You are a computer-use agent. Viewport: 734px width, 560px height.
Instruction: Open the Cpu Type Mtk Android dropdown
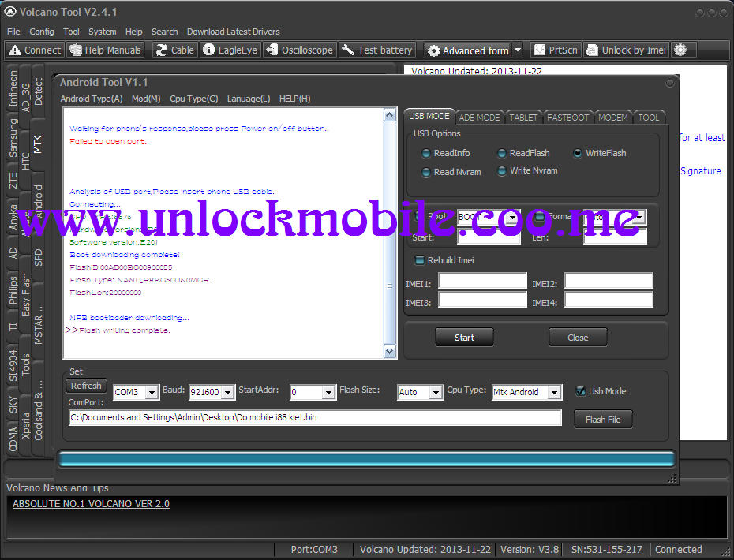[554, 392]
